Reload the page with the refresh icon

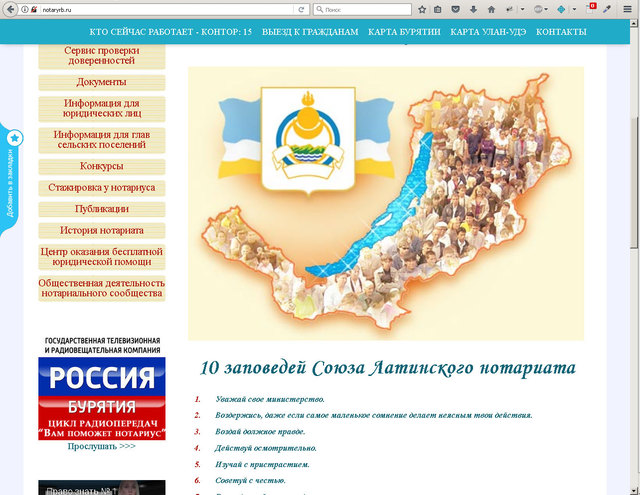[x=301, y=9]
